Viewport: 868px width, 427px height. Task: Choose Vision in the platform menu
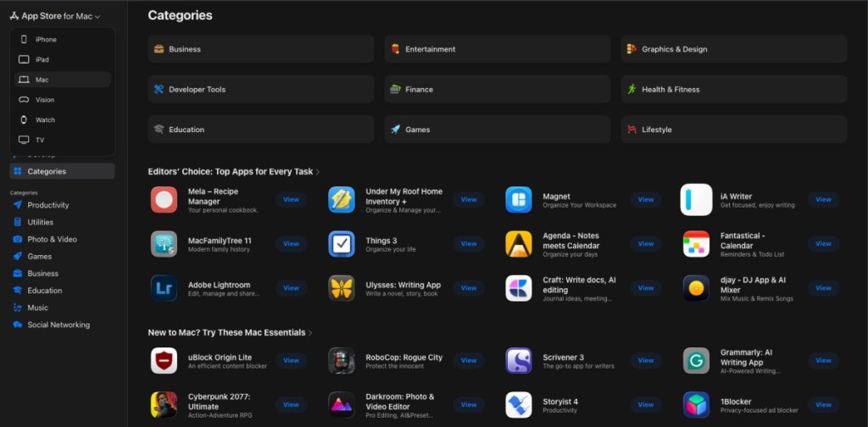coord(63,100)
